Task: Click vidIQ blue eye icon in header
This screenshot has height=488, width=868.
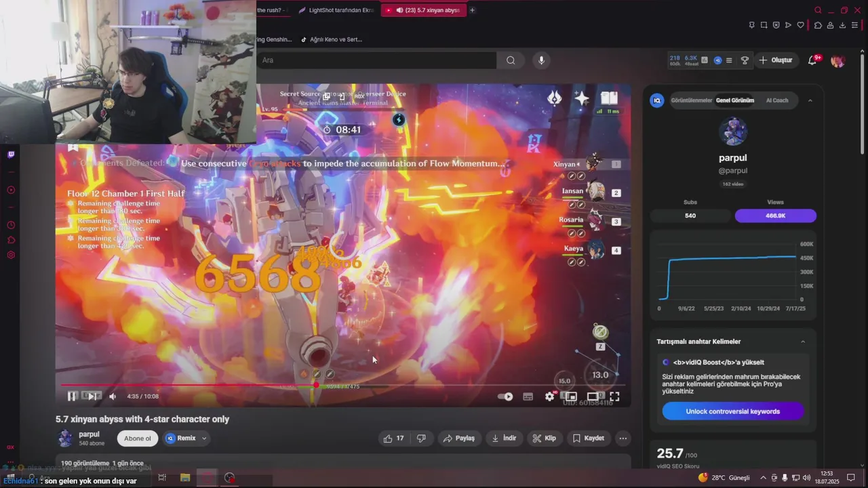Action: [x=718, y=60]
